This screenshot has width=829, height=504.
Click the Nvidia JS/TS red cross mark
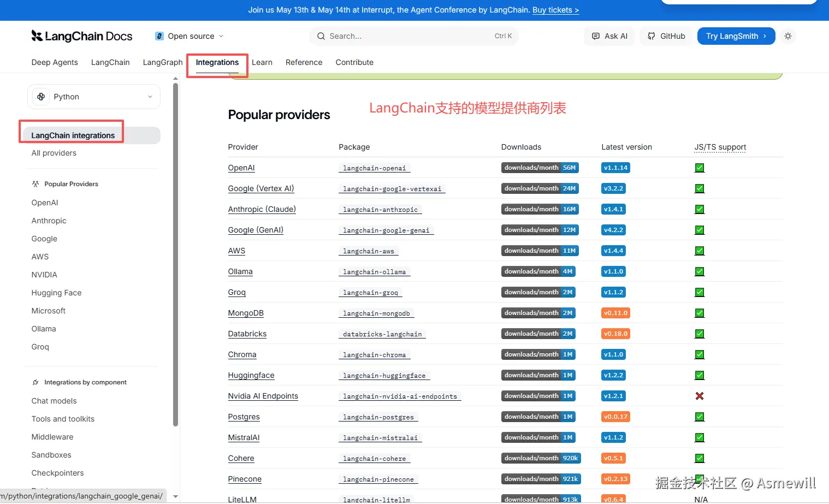pos(700,396)
